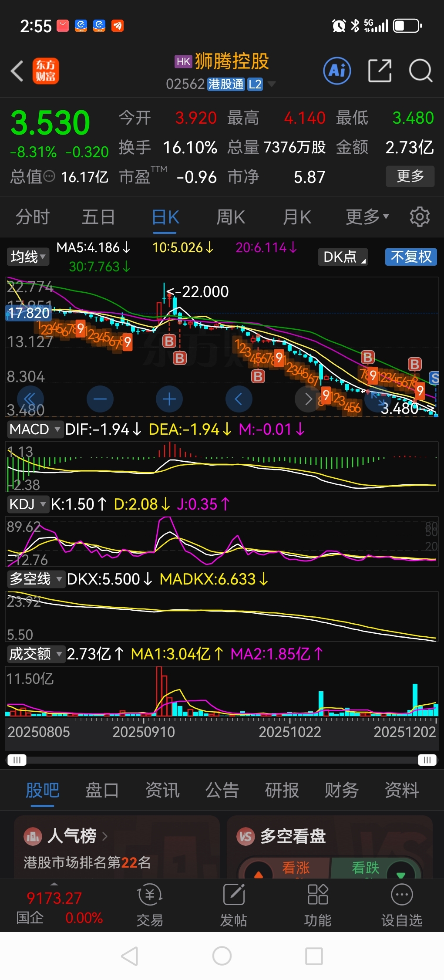444x980 pixels.
Task: Switch to the 周K chart tab
Action: click(x=231, y=216)
